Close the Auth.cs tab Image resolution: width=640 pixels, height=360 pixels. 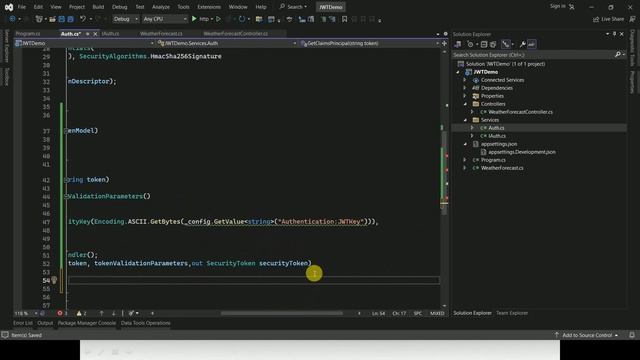pyautogui.click(x=95, y=34)
